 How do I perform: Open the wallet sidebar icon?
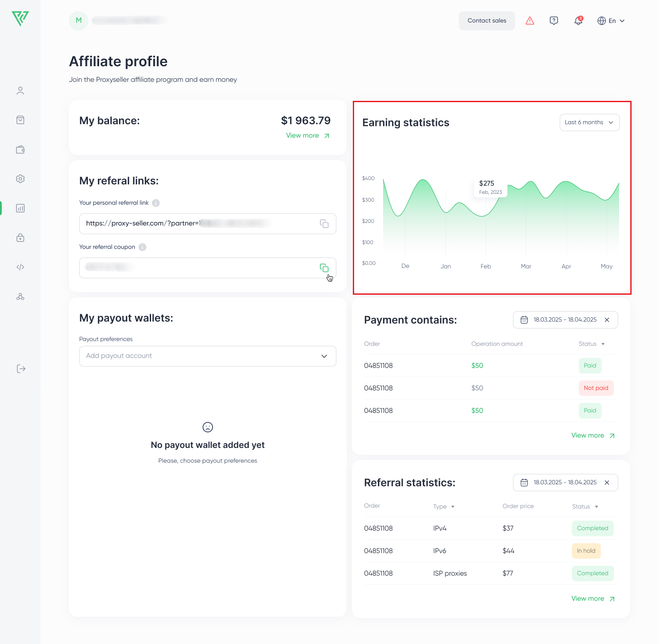(x=20, y=149)
